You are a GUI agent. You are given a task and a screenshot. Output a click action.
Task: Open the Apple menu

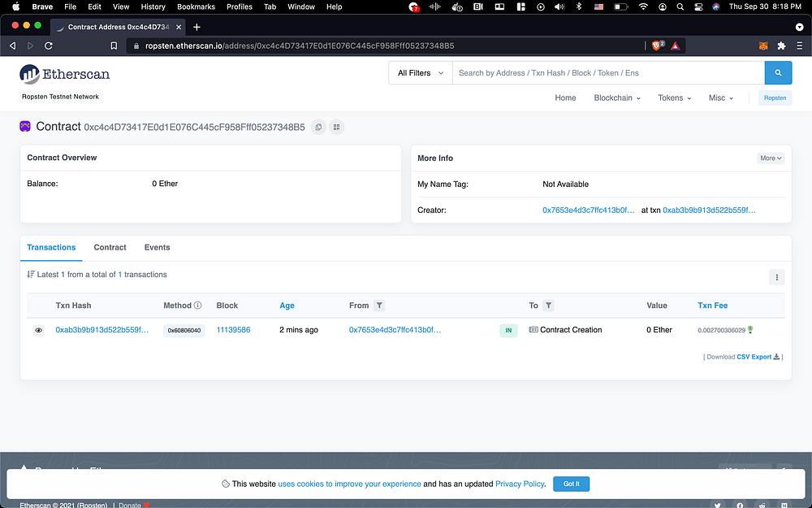pyautogui.click(x=15, y=7)
